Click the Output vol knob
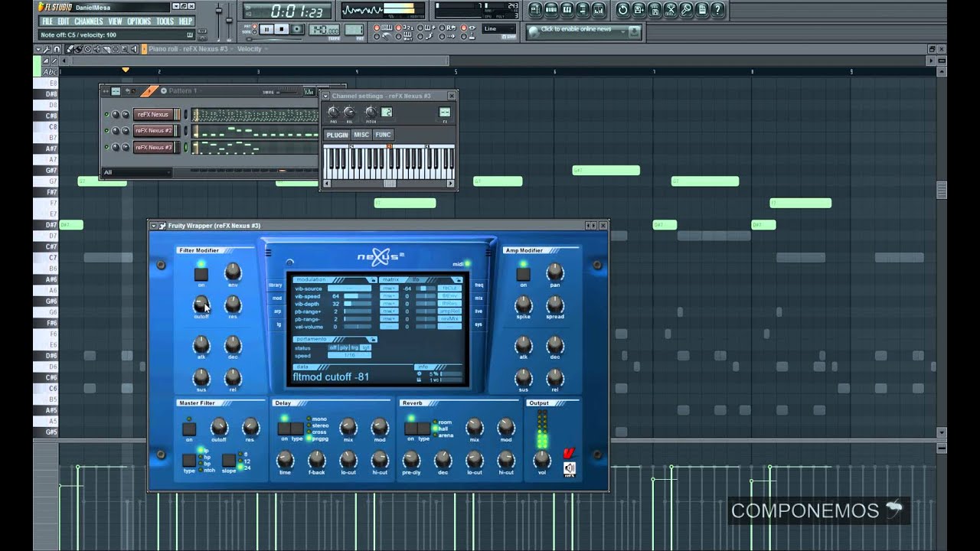980x551 pixels. [541, 459]
